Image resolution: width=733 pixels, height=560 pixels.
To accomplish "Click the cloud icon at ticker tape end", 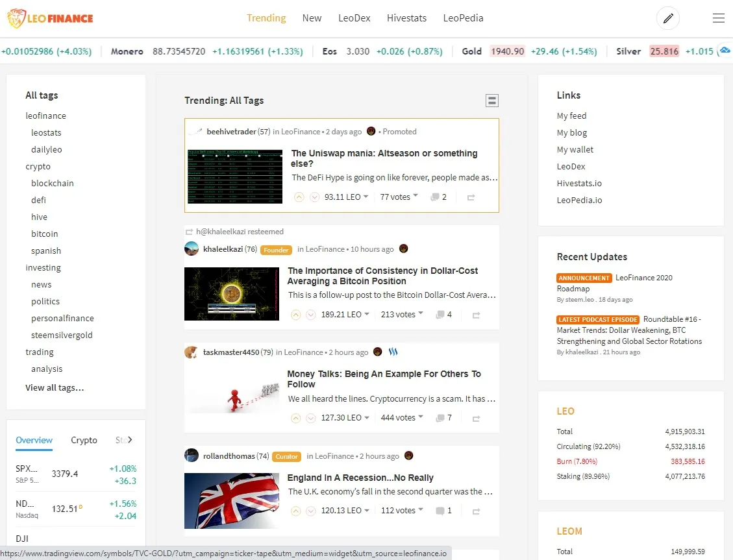I will point(725,50).
